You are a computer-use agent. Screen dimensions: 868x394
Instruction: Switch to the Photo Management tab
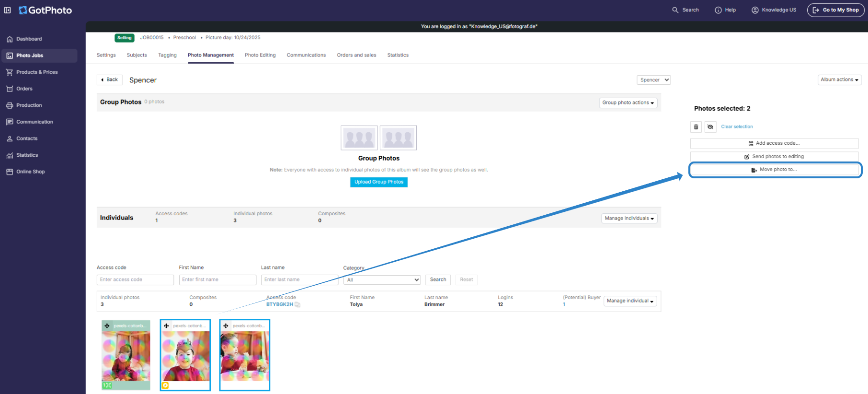click(211, 55)
